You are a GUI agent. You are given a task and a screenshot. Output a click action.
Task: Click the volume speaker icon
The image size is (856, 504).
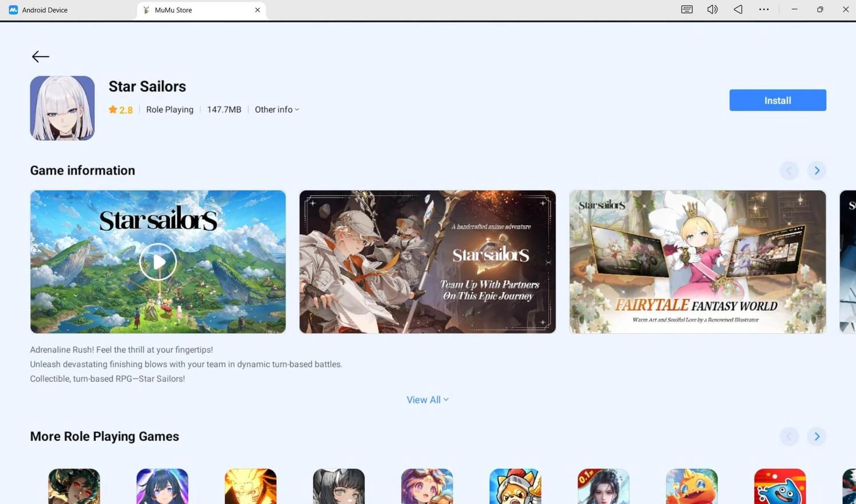pyautogui.click(x=712, y=10)
